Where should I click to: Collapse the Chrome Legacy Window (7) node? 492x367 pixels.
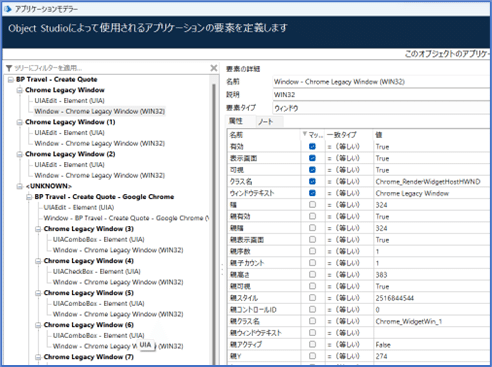[x=39, y=357]
